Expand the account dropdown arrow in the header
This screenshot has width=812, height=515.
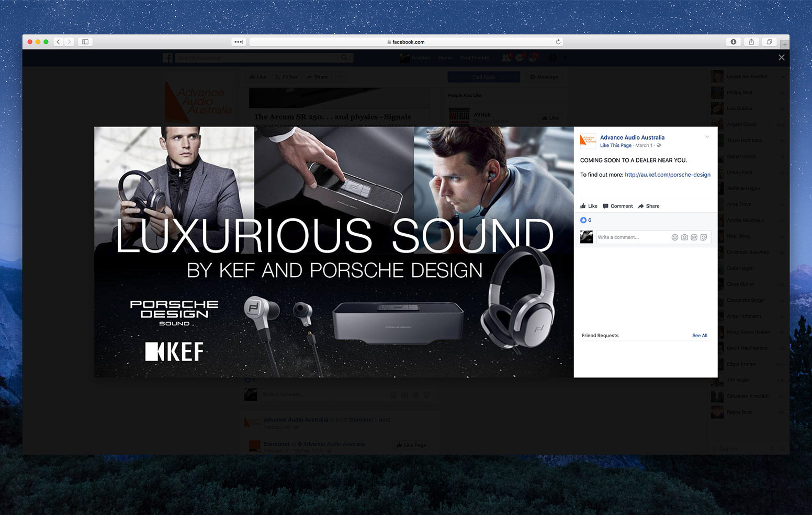[565, 58]
